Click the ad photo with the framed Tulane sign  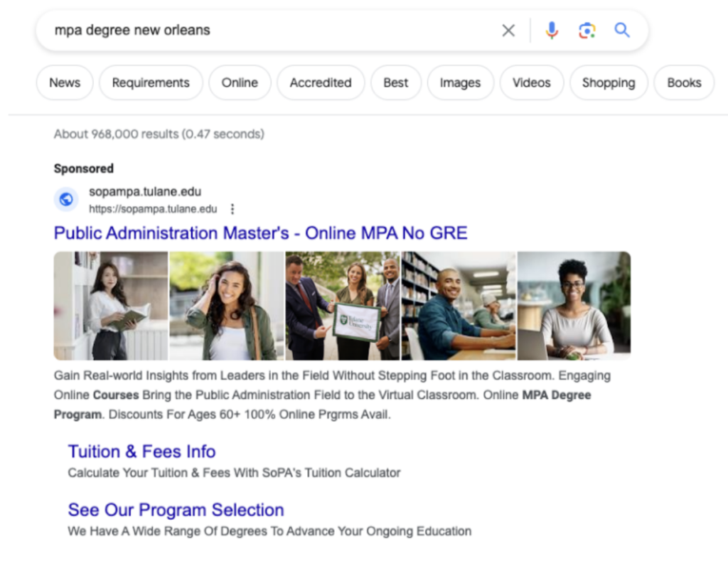(x=343, y=306)
